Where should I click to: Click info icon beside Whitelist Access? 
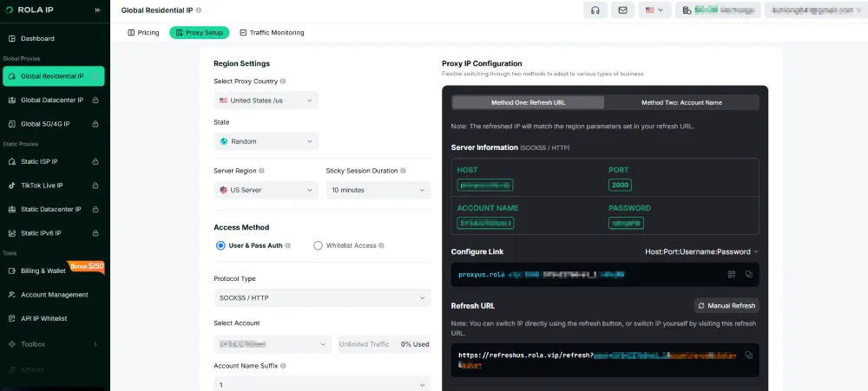(x=381, y=245)
